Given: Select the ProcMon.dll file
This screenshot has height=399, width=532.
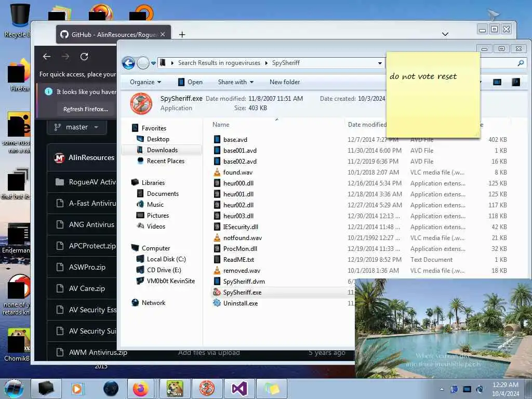Looking at the screenshot, I should (x=240, y=249).
